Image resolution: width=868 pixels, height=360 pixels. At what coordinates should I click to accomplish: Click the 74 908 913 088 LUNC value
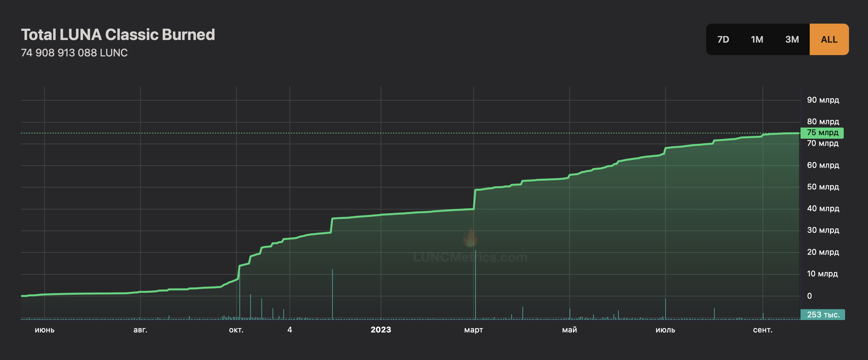point(74,53)
